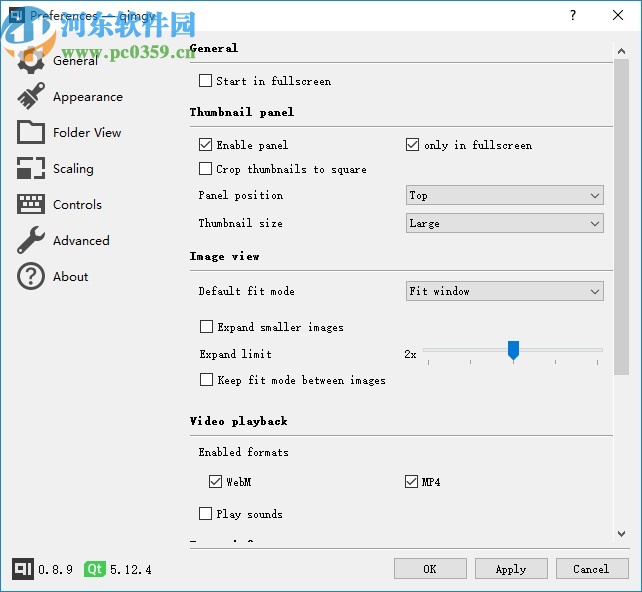Open the Panel position dropdown
The image size is (642, 592).
[x=504, y=195]
